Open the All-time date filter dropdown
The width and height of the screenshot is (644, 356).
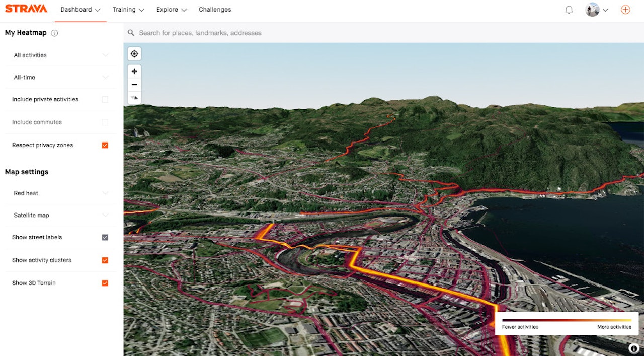(x=60, y=77)
